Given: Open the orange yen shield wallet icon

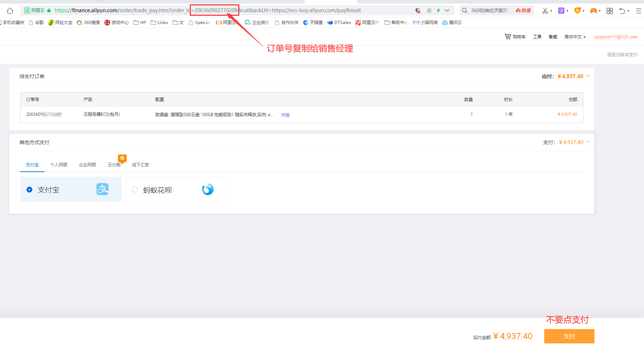Looking at the screenshot, I should [x=577, y=11].
